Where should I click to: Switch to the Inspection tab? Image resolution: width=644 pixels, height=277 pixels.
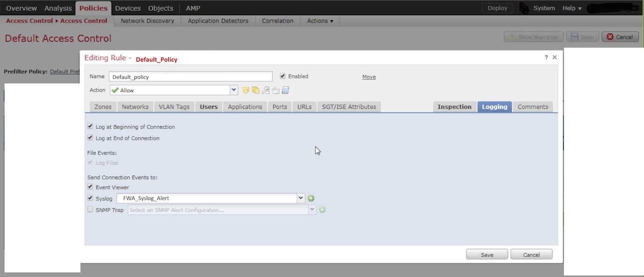454,107
